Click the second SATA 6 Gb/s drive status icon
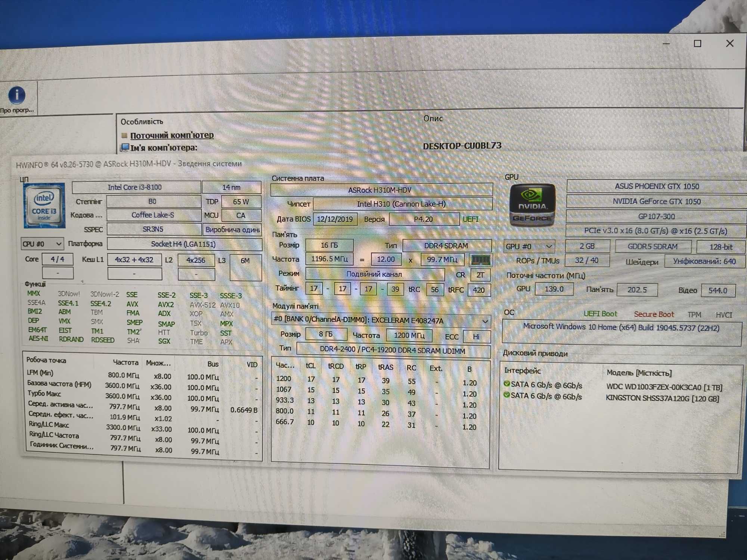 tap(507, 395)
